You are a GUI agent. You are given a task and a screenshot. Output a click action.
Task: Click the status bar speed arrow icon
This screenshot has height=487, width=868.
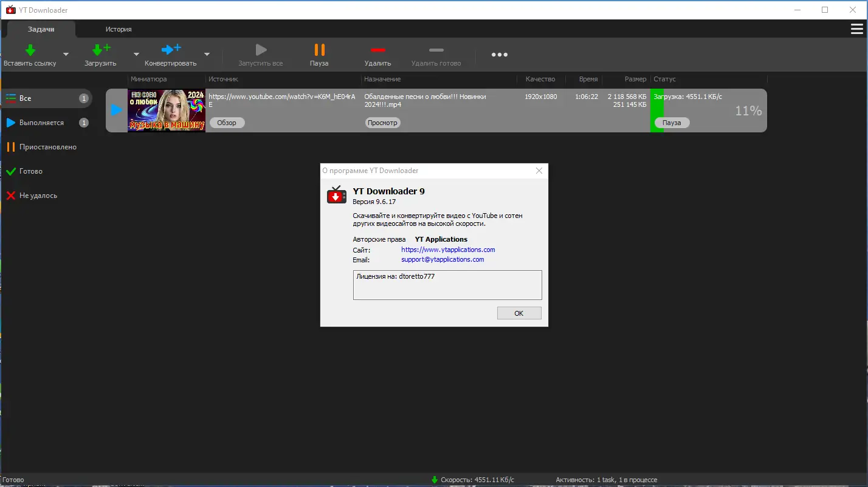435,480
